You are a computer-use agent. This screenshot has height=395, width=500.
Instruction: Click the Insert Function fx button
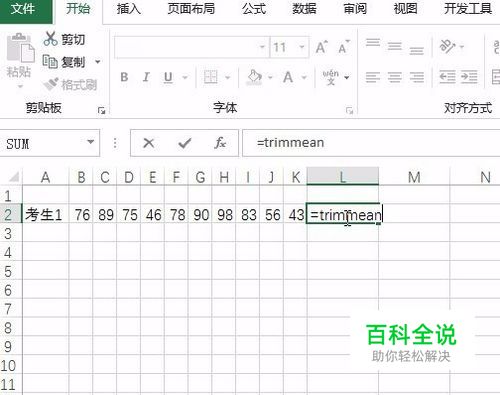point(220,143)
